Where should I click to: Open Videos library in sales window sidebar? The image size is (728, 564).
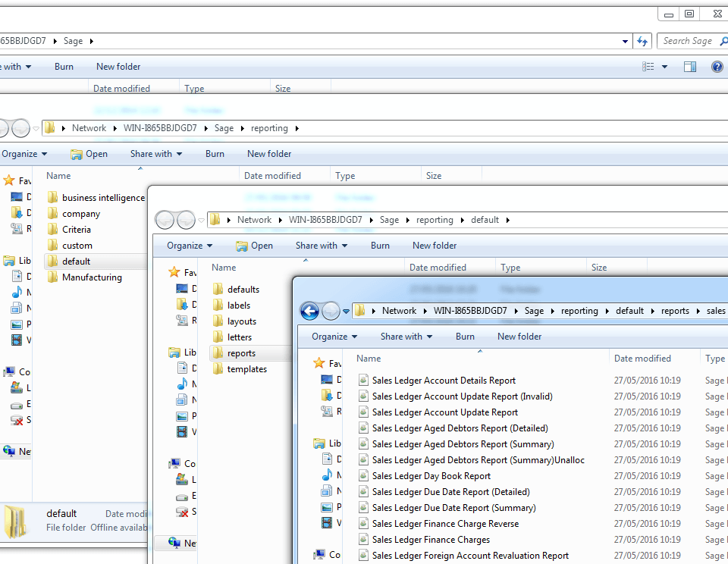click(x=327, y=523)
